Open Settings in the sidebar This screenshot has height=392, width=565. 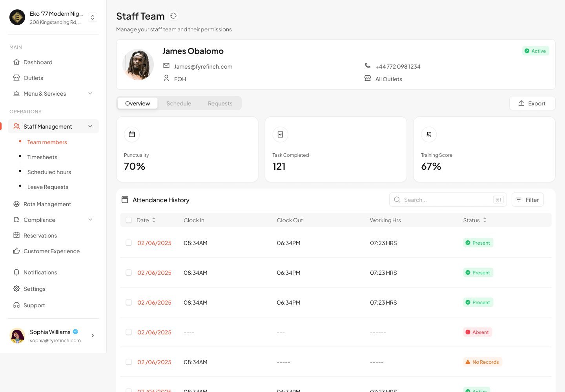pos(35,289)
